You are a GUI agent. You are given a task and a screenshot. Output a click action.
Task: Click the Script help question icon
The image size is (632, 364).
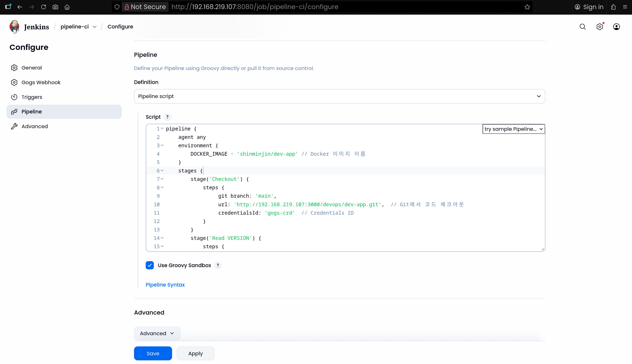[167, 117]
